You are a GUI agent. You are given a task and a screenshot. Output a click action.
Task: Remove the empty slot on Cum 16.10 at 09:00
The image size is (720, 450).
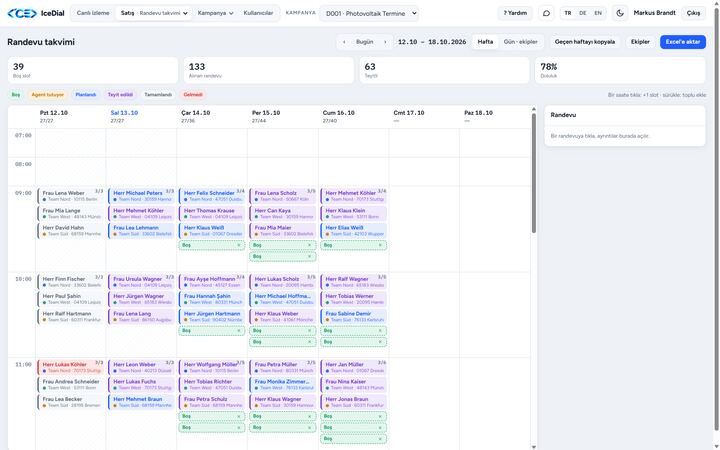click(380, 245)
